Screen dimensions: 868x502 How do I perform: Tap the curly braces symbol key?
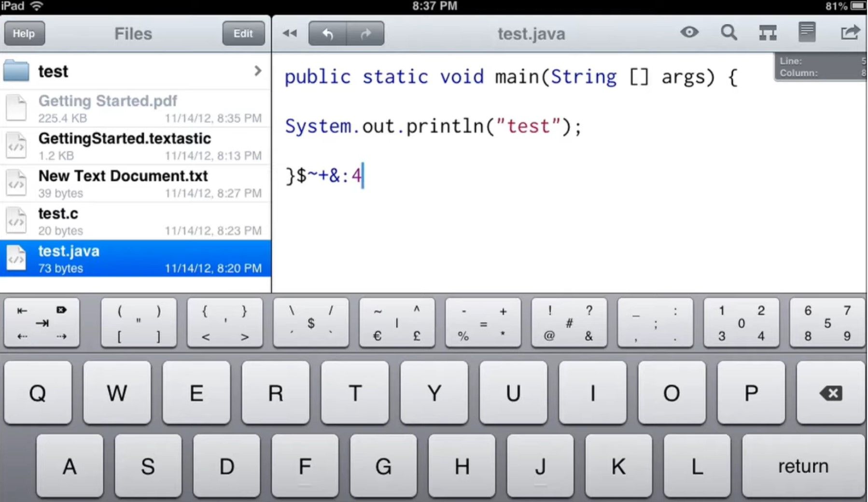point(225,323)
